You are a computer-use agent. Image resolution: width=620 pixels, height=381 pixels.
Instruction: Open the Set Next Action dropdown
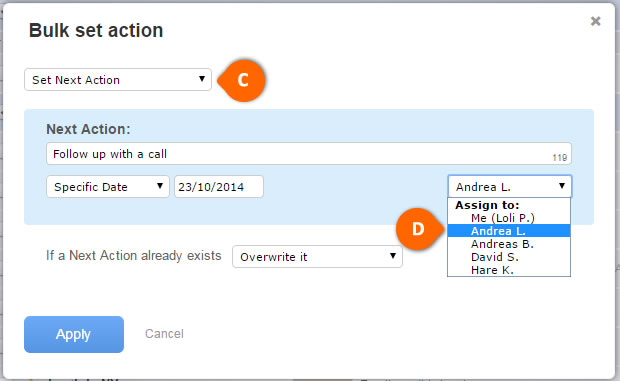coord(118,80)
